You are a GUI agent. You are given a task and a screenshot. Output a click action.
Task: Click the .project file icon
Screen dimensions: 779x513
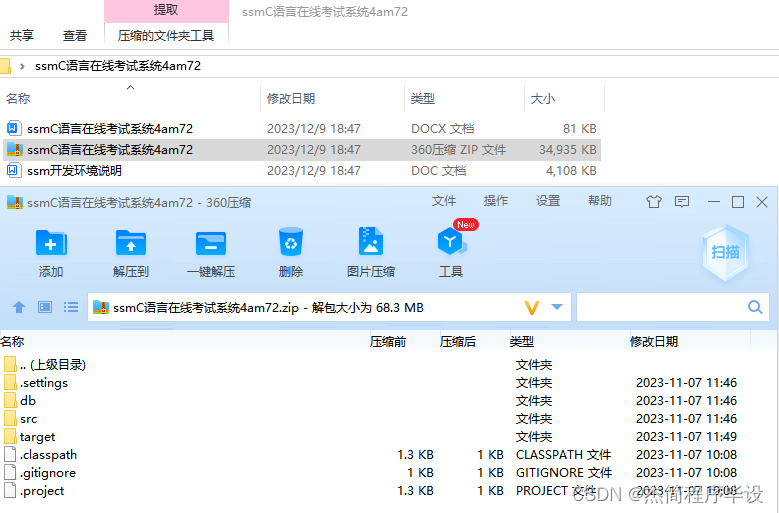coord(10,490)
